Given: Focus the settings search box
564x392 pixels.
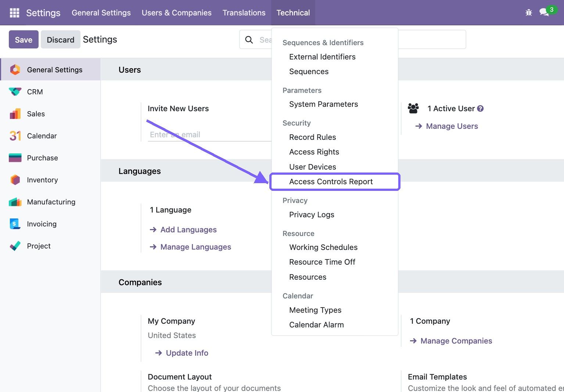Looking at the screenshot, I should click(x=353, y=40).
